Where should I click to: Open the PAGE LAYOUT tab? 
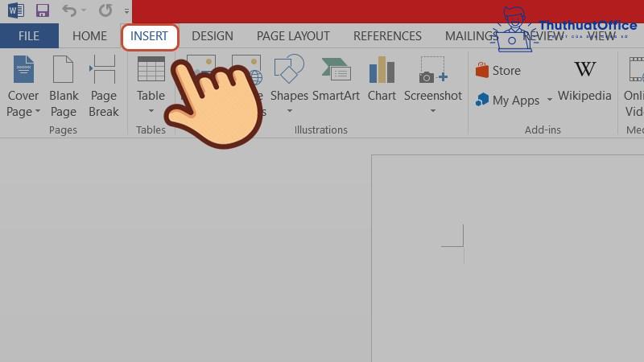[x=293, y=35]
